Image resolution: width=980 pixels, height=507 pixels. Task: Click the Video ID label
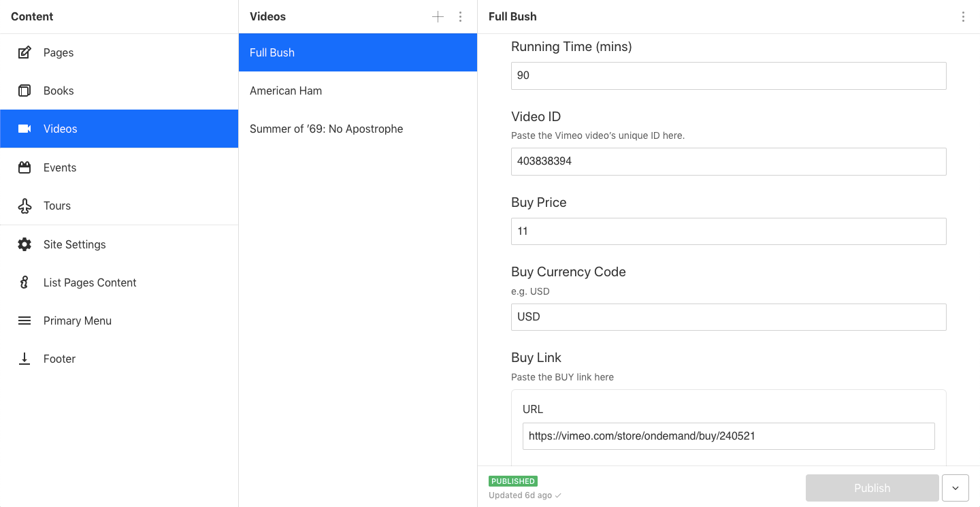[x=536, y=116]
